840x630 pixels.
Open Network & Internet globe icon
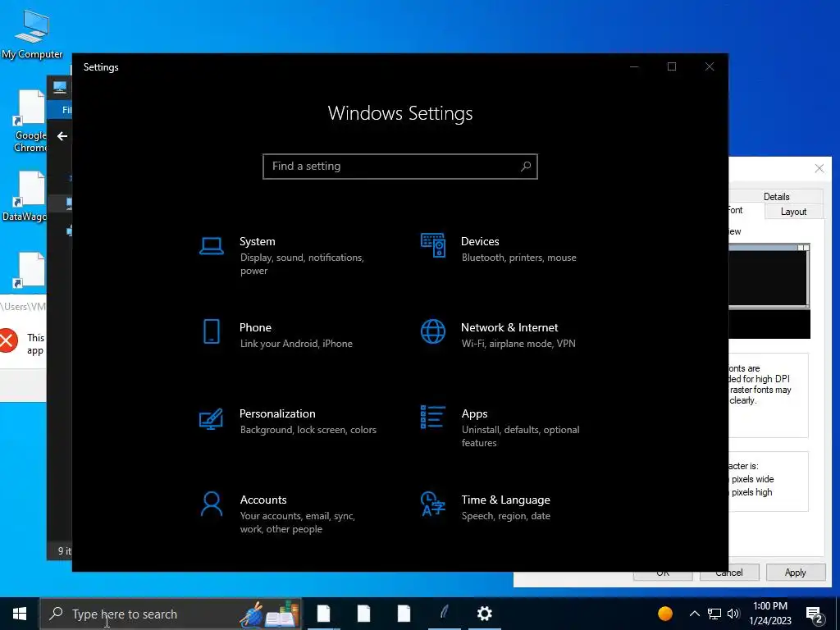[433, 331]
